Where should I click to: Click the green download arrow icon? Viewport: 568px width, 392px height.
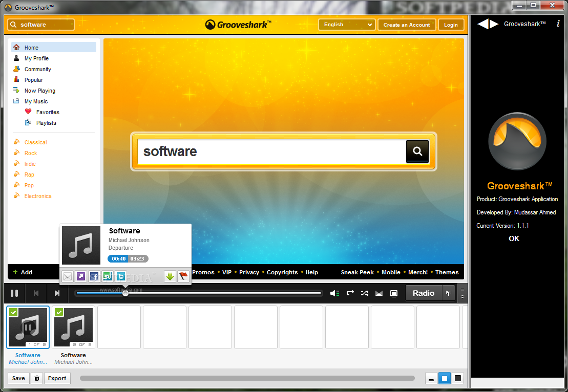[170, 277]
